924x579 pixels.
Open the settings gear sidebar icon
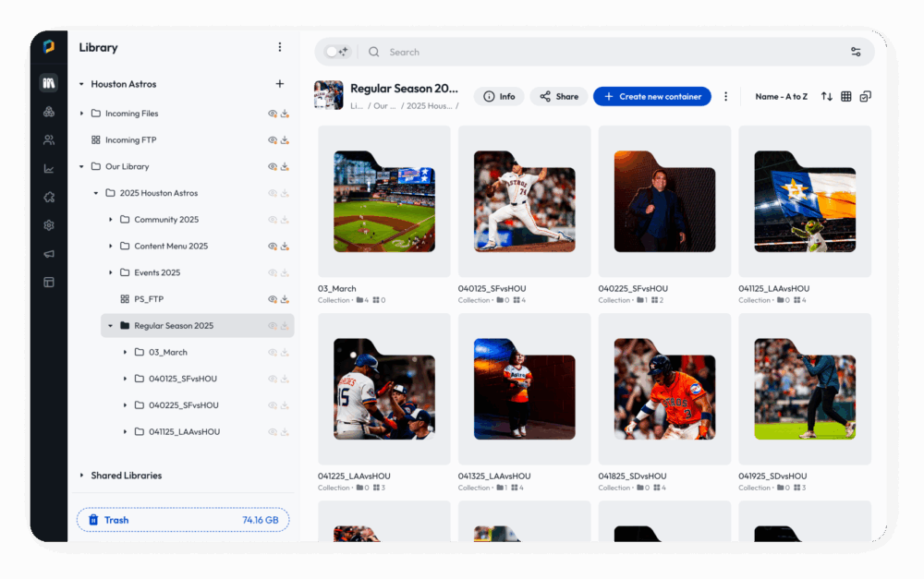(49, 225)
